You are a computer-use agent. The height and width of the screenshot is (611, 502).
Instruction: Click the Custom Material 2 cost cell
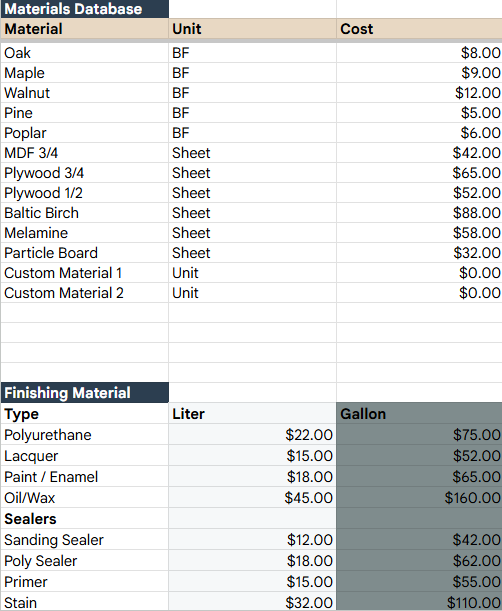coord(419,293)
